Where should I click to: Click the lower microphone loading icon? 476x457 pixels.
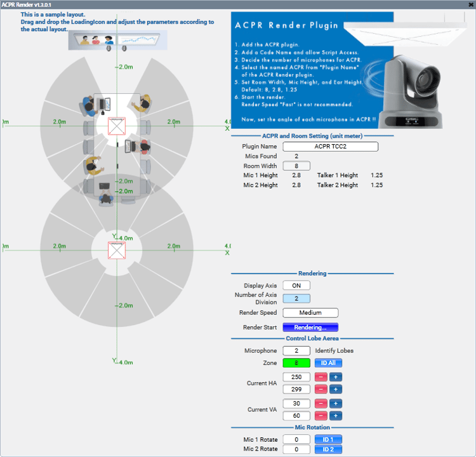[x=117, y=251]
